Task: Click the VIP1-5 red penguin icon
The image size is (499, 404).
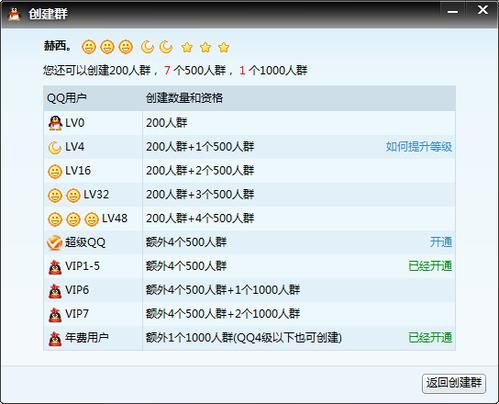Action: [55, 267]
